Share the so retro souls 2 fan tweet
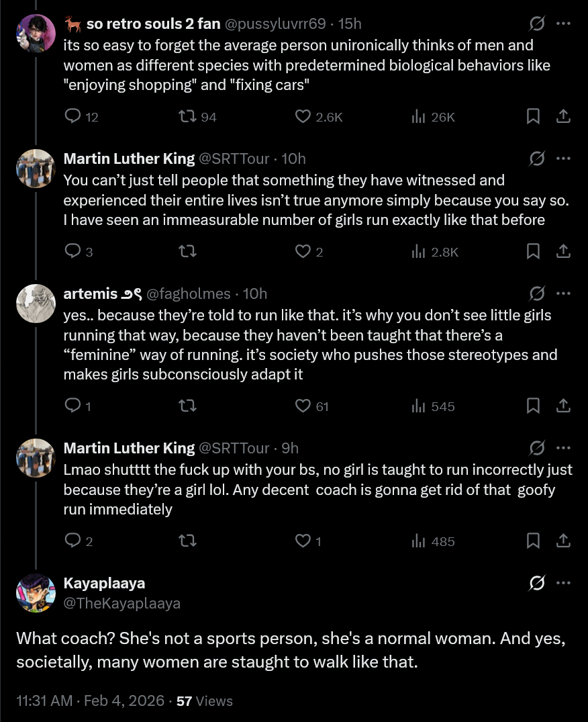Screen dimensions: 588x722 click(x=564, y=117)
